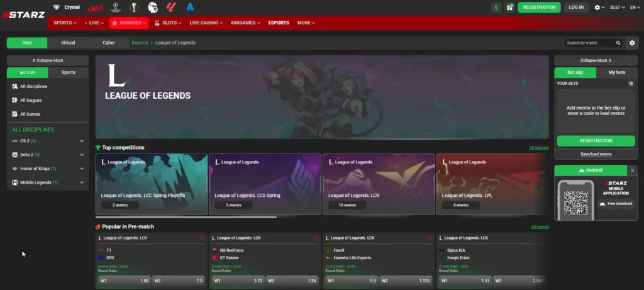This screenshot has height=290, width=644.
Task: Bet W1 1.08 on T1
Action: pos(124,281)
